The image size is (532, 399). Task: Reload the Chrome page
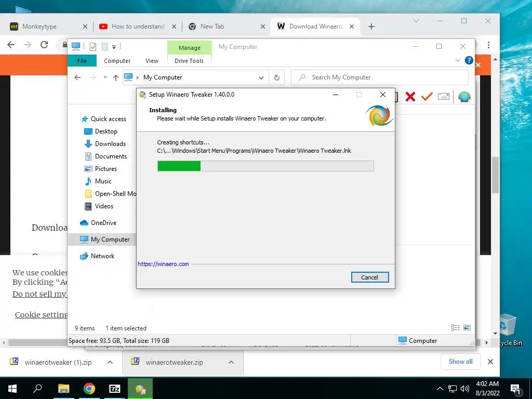(44, 45)
